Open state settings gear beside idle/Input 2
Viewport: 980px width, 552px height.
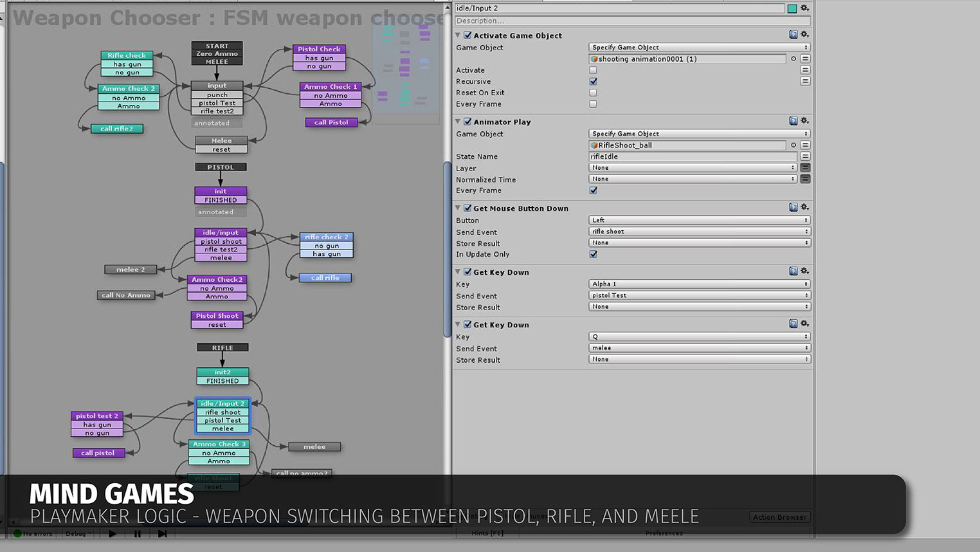pyautogui.click(x=804, y=8)
